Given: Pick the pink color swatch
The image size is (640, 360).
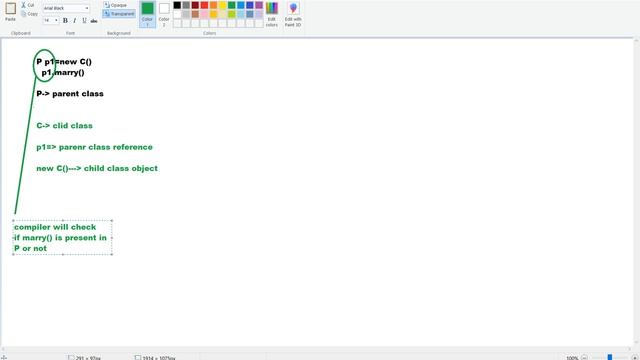Looking at the screenshot, I should tap(204, 14).
